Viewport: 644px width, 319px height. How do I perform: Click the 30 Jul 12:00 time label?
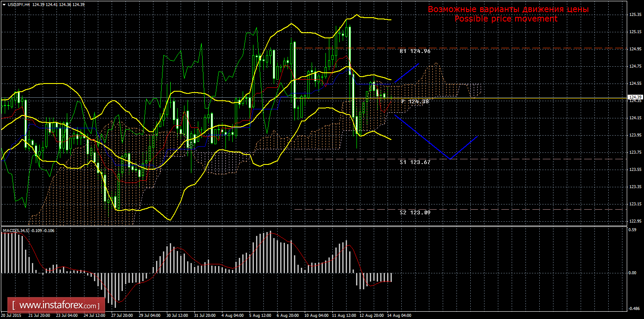click(177, 316)
